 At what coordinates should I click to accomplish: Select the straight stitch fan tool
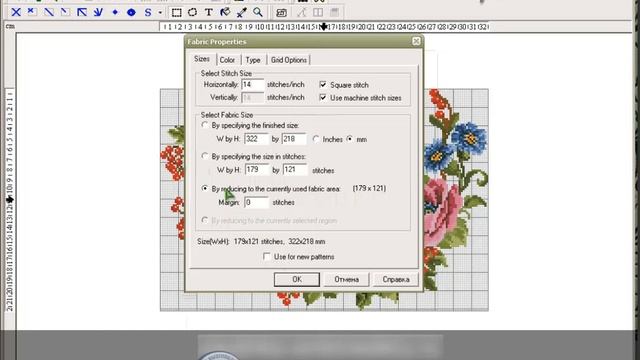[98, 12]
